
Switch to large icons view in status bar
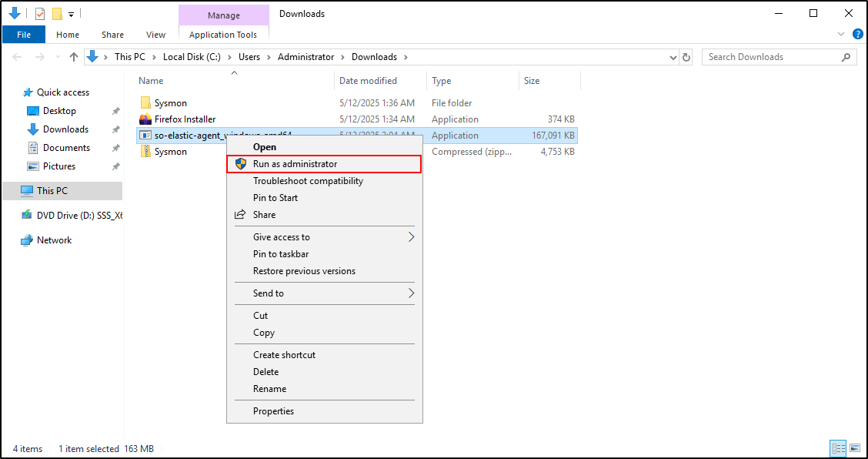pos(855,448)
